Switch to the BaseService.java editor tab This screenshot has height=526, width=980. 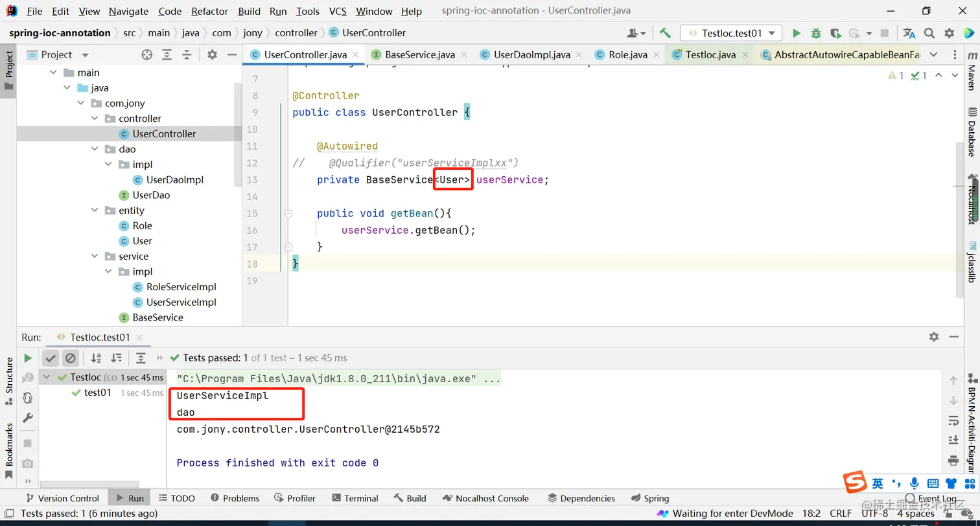419,55
